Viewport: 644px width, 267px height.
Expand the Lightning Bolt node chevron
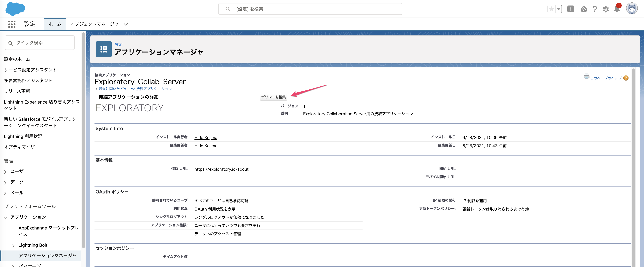pos(14,245)
